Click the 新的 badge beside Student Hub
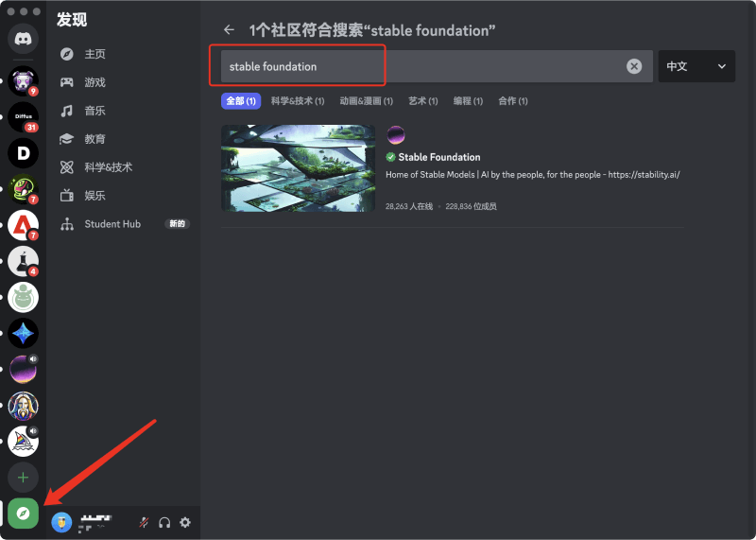Screen dimensions: 756x540 177,224
